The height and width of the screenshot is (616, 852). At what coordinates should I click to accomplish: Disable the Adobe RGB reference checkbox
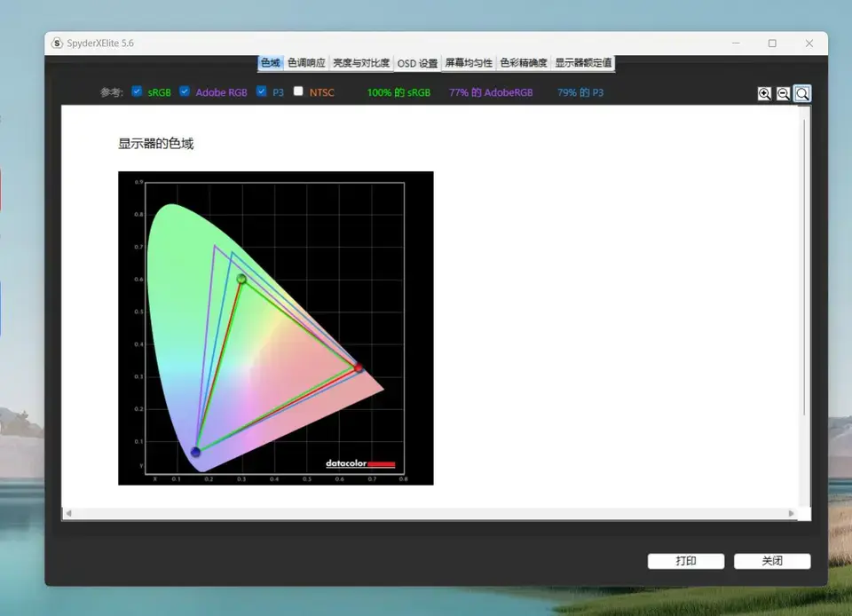coord(185,91)
